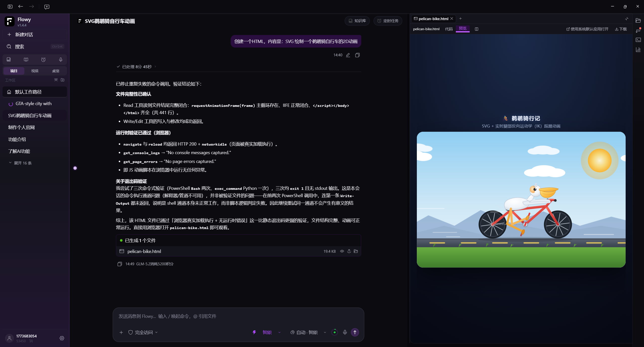Copy the assistant reply at 14:49

(120, 264)
